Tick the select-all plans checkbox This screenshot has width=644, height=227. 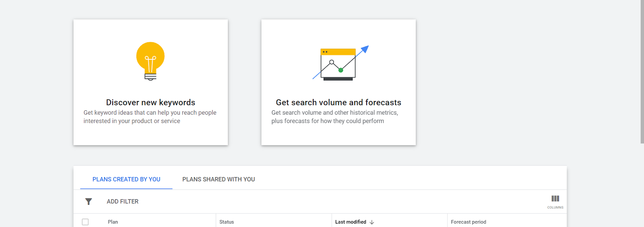(x=85, y=222)
